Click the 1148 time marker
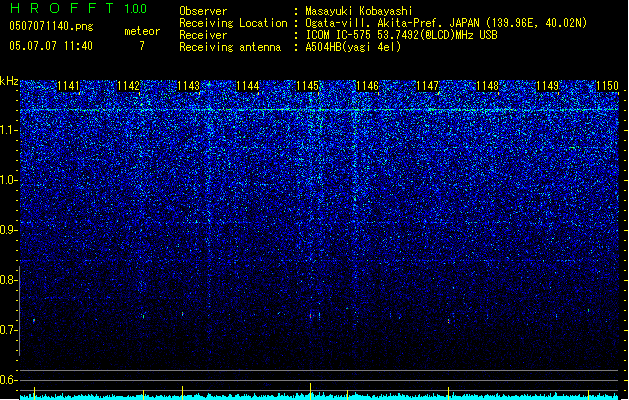Image resolution: width=629 pixels, height=400 pixels. tap(487, 86)
